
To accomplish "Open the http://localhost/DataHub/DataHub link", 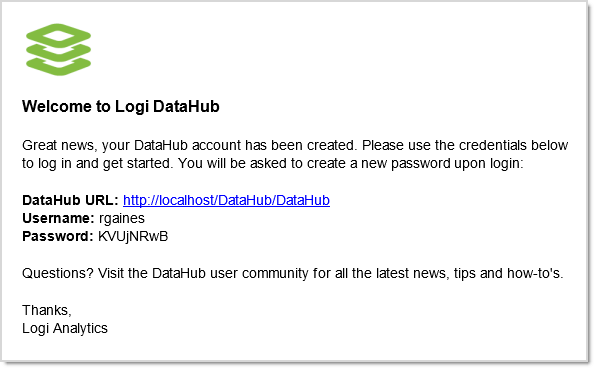I will 226,200.
